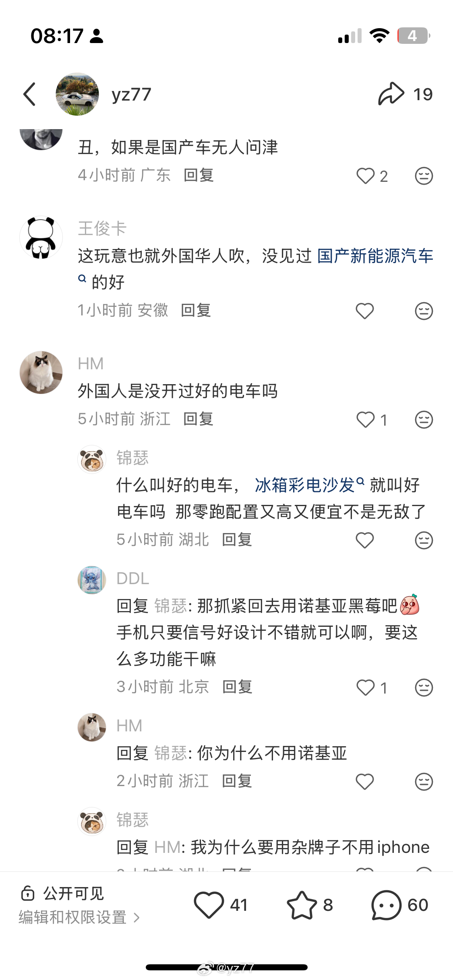Open comments via speech bubble icon
453x980 pixels.
coord(386,905)
